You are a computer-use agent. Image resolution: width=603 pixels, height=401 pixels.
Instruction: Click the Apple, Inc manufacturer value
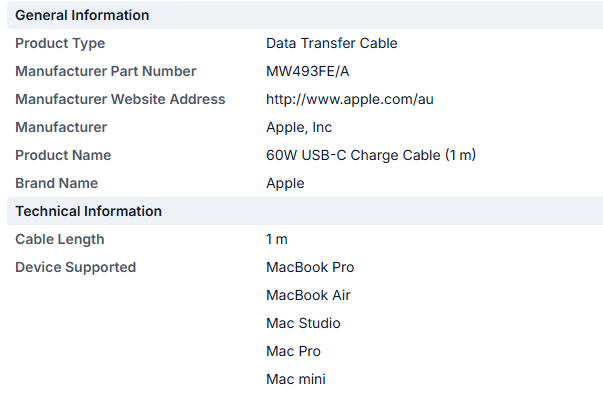pos(299,127)
